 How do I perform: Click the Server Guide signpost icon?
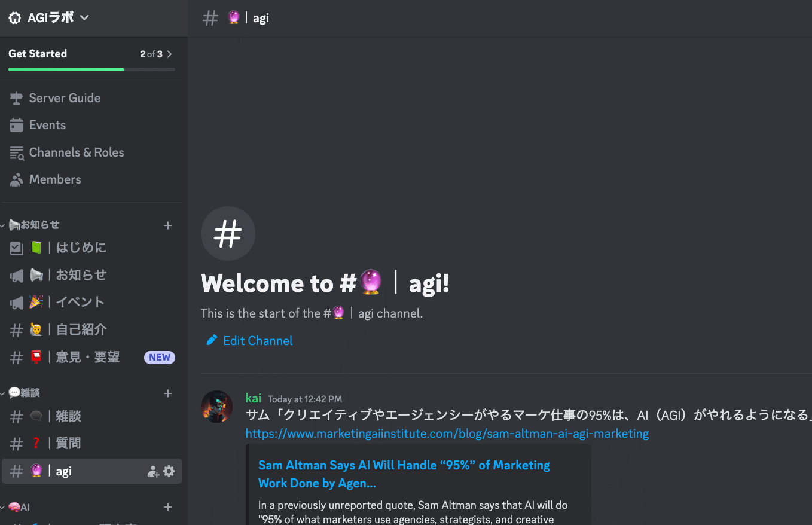click(16, 98)
